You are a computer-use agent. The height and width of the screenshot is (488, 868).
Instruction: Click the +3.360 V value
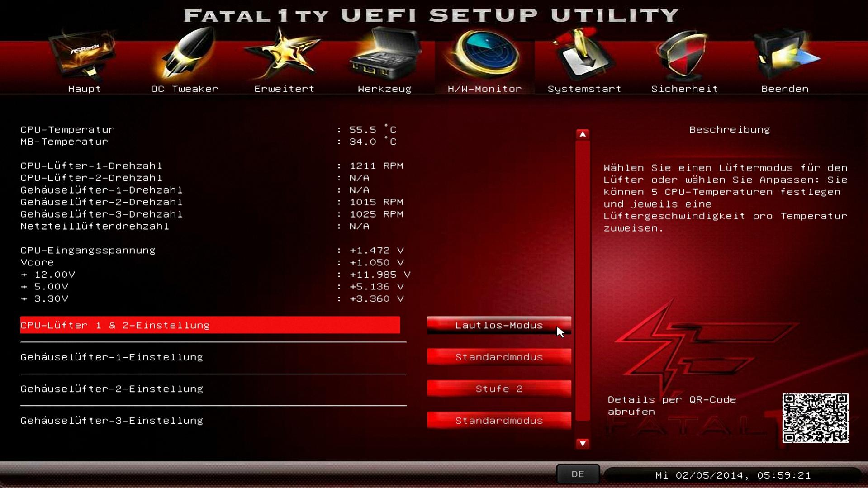(x=376, y=298)
